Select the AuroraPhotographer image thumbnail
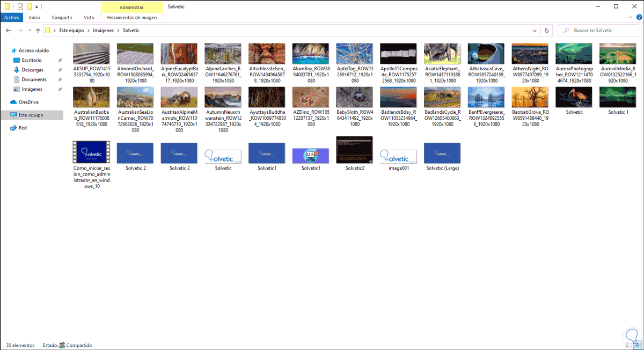Viewport: 644px width, 350px height. point(574,54)
